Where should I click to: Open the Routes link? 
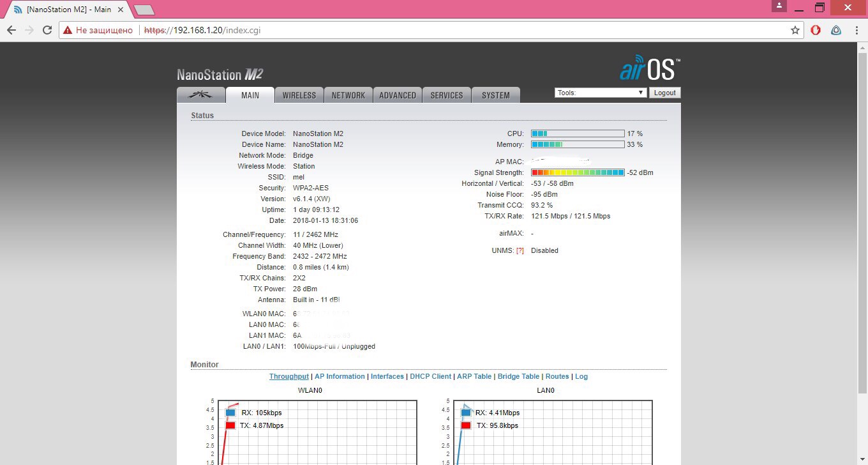click(x=557, y=376)
